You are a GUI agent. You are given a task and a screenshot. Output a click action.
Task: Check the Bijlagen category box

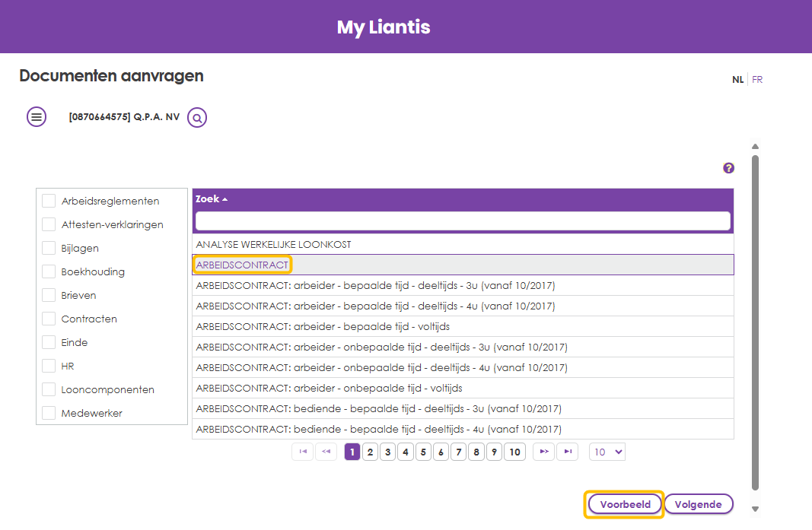[x=49, y=248]
